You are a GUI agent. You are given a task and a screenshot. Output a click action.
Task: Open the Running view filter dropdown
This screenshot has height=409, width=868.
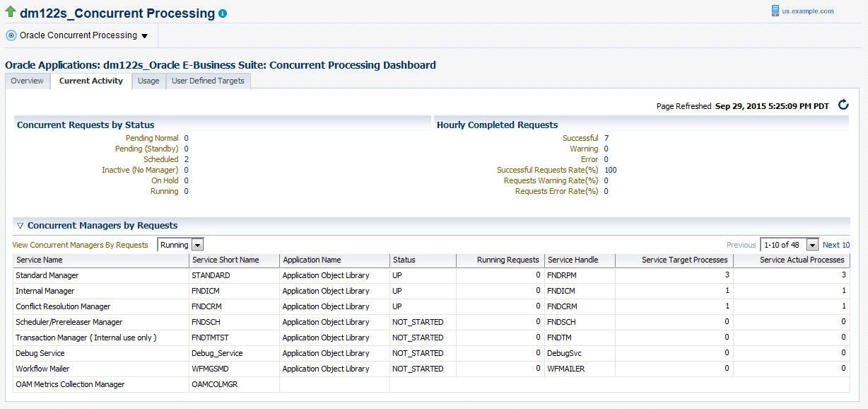(x=180, y=245)
